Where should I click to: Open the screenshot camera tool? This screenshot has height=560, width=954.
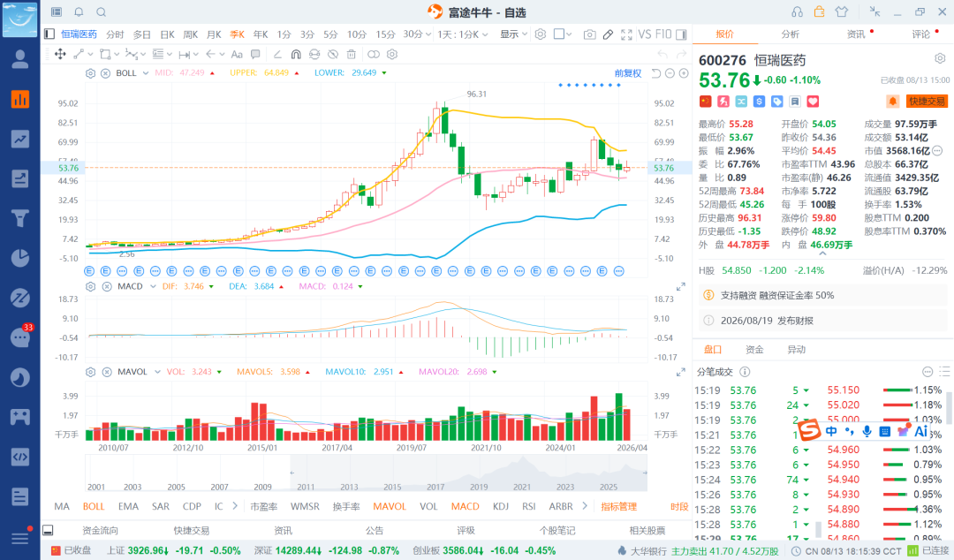point(589,34)
